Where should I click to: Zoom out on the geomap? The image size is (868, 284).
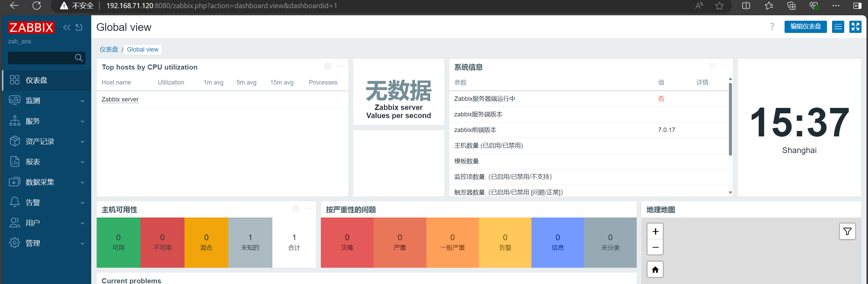(x=655, y=247)
